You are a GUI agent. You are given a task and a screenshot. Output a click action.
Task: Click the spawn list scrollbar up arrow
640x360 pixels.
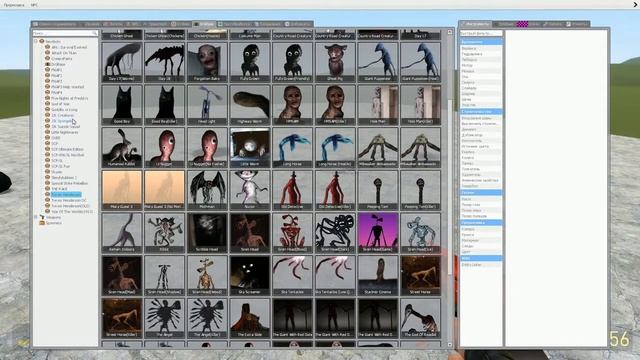point(450,32)
